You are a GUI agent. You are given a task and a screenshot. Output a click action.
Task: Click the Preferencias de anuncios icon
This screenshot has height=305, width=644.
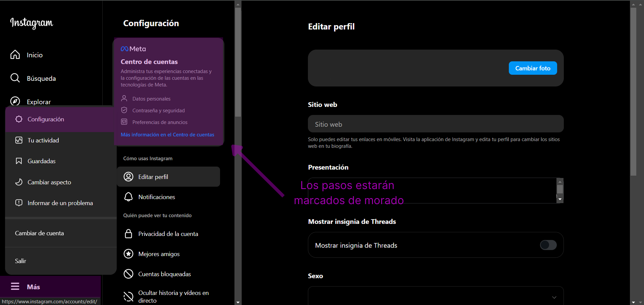pyautogui.click(x=124, y=122)
